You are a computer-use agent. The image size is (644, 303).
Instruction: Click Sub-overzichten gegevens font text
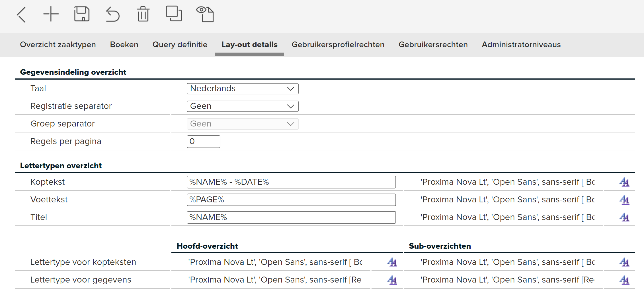(x=507, y=280)
